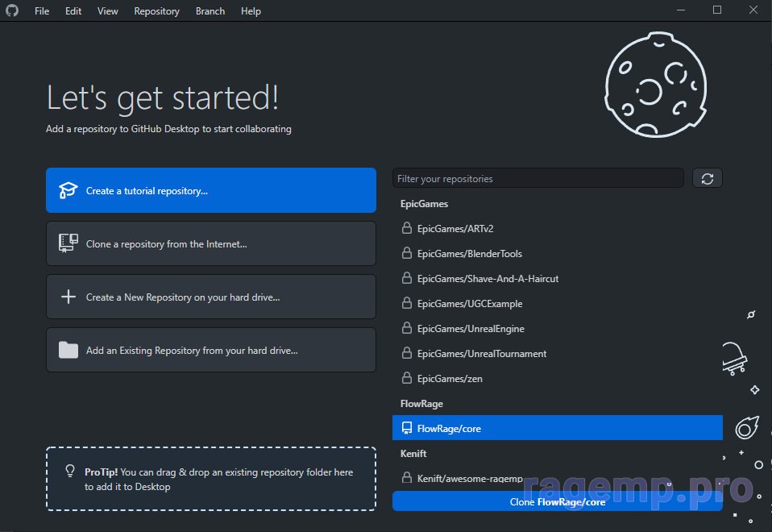Select EpicGames/UGCExample repository

tap(558, 303)
